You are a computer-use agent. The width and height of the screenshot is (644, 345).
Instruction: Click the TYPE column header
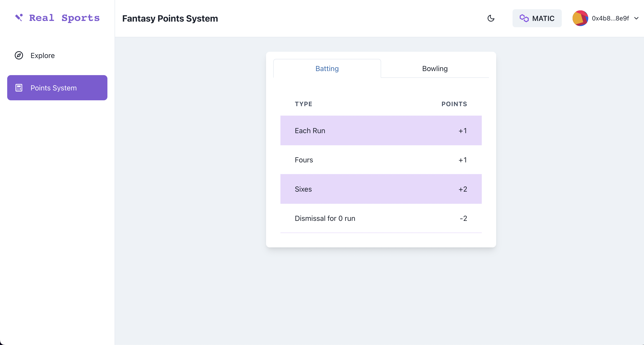304,104
